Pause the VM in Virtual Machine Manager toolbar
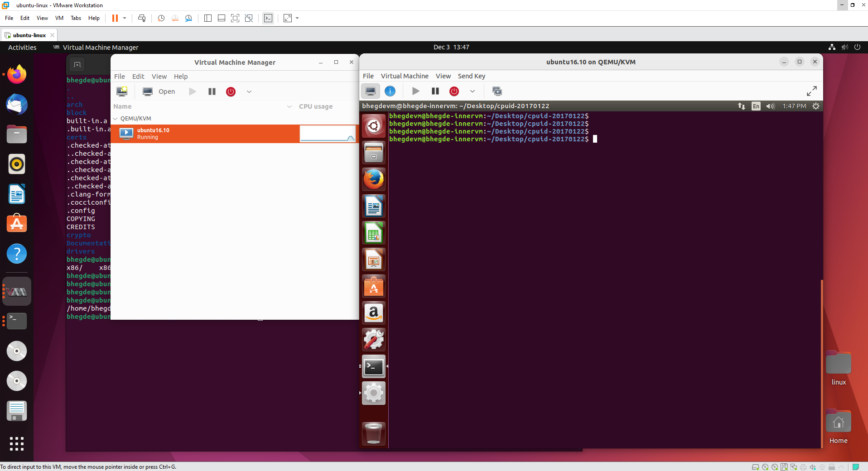Viewport: 868px width, 471px height. (212, 91)
